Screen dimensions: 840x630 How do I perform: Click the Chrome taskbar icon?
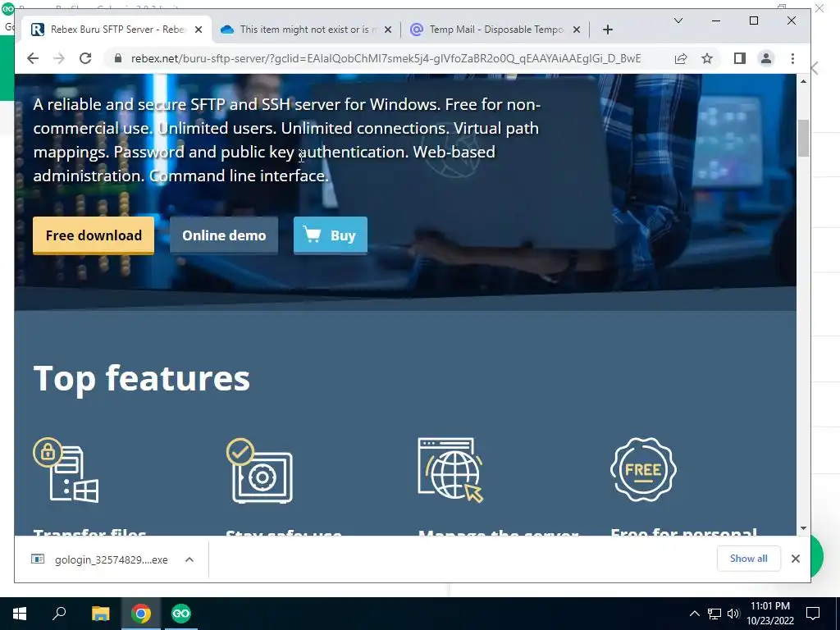(x=141, y=614)
